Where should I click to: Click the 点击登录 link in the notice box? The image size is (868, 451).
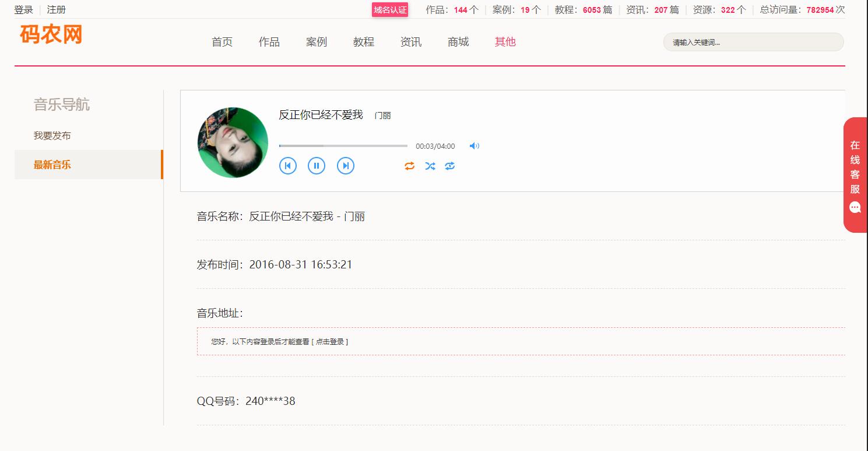click(x=331, y=342)
